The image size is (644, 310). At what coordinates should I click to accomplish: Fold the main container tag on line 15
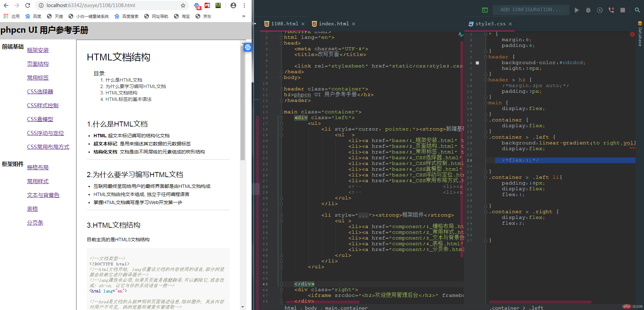click(281, 112)
